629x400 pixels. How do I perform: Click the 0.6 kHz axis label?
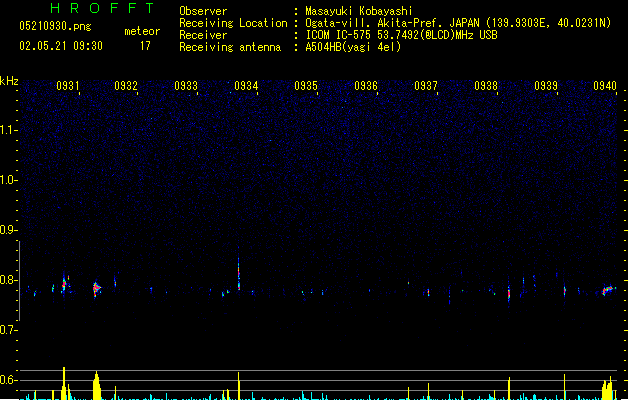pos(8,380)
